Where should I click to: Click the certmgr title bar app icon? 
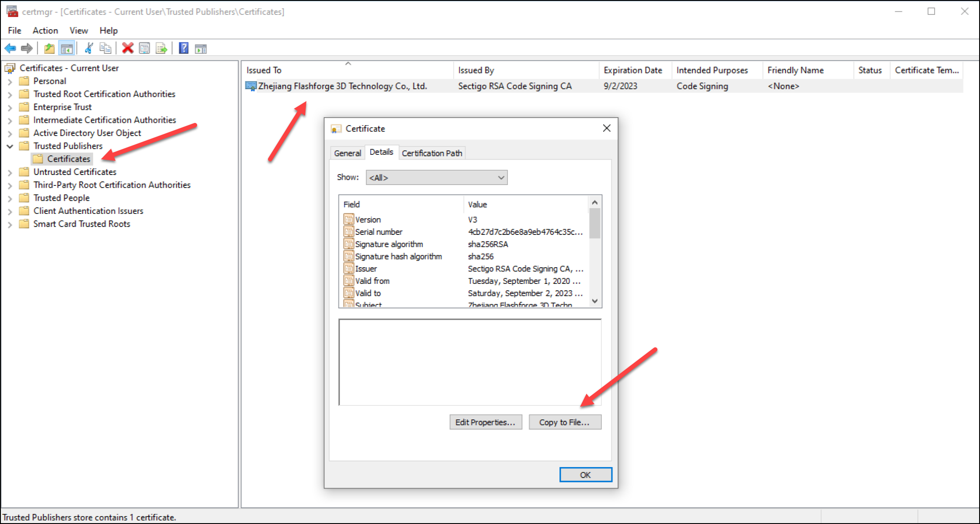[12, 11]
